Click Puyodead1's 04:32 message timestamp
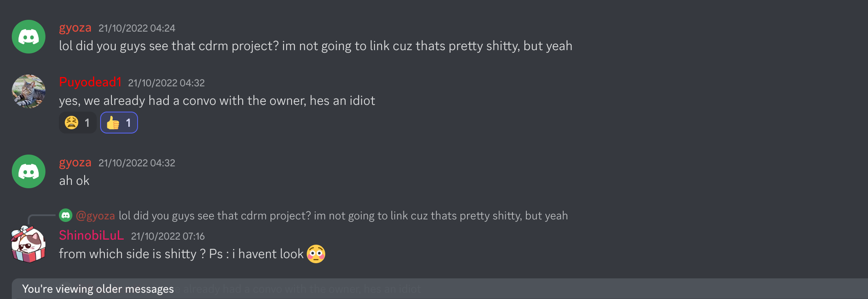This screenshot has height=299, width=868. (166, 83)
